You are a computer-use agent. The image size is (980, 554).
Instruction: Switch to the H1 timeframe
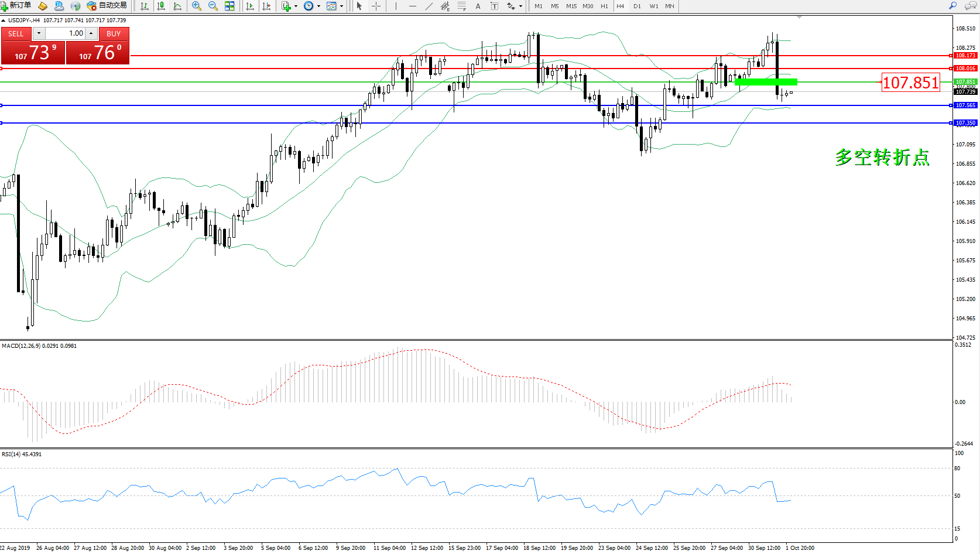click(604, 6)
